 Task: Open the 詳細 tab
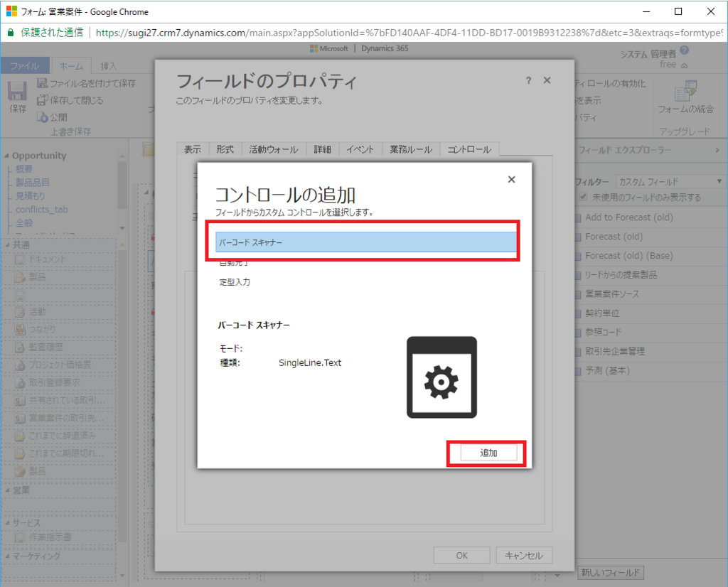(x=322, y=149)
